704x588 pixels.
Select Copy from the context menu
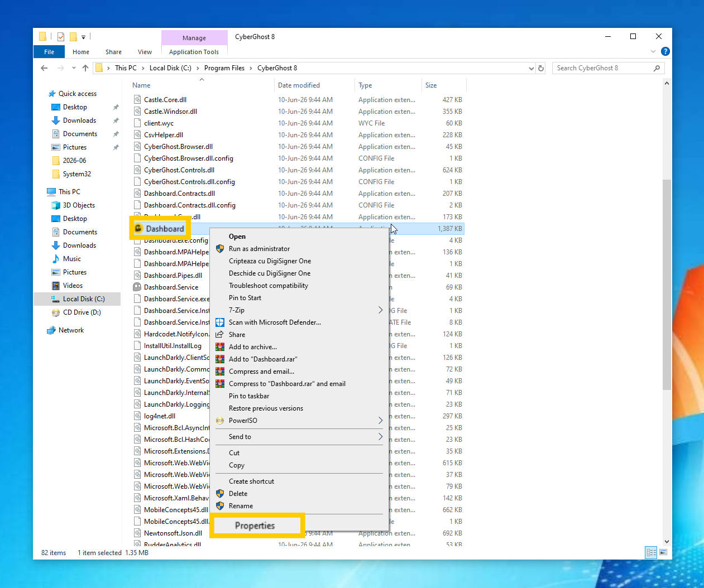[x=237, y=465]
